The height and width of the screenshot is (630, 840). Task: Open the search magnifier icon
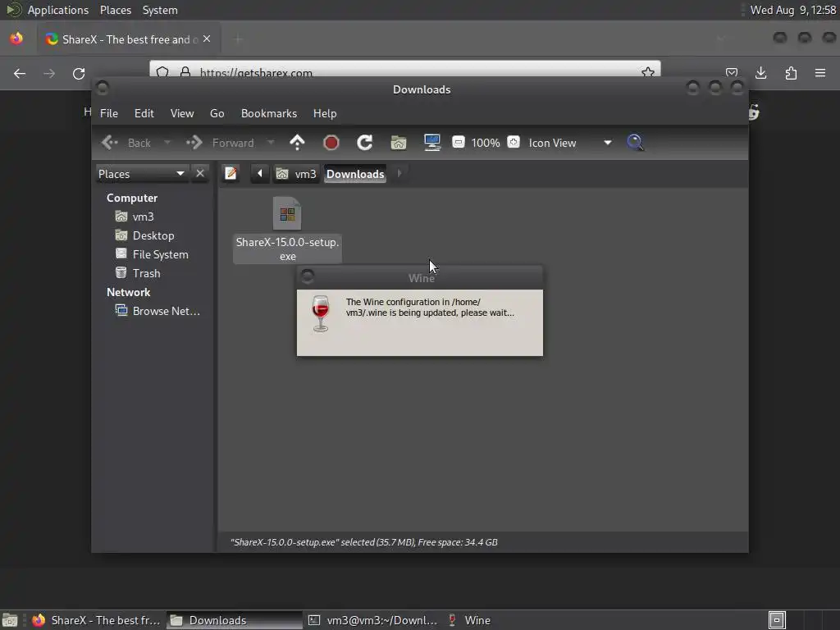coord(635,143)
